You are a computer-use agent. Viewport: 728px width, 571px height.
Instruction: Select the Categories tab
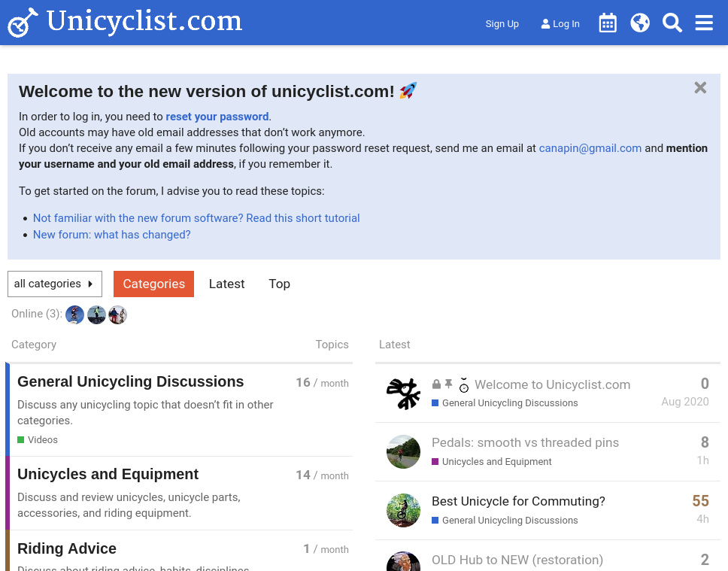click(153, 284)
